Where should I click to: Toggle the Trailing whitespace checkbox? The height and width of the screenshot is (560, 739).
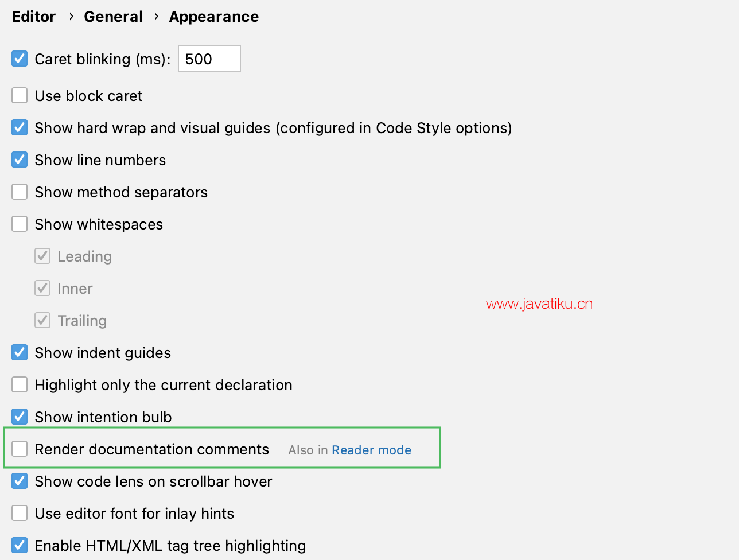pyautogui.click(x=42, y=320)
